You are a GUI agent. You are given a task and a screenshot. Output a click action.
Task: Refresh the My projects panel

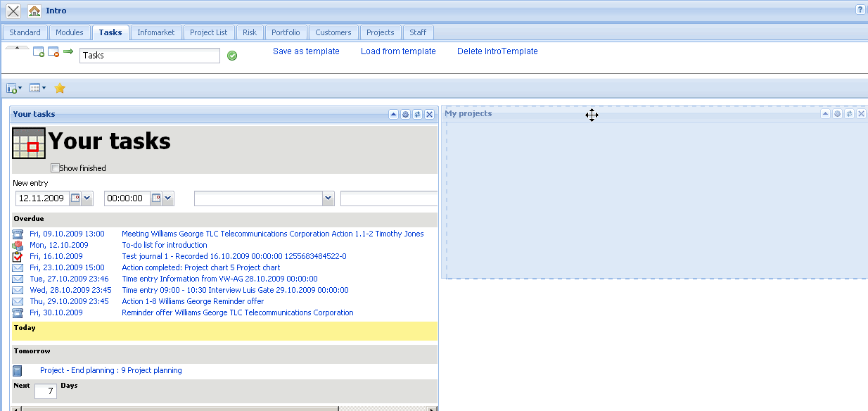848,113
